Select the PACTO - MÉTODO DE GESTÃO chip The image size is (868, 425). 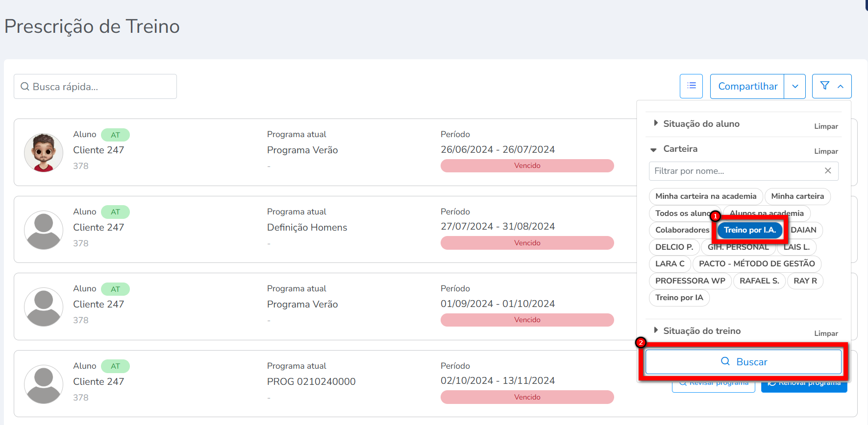756,264
